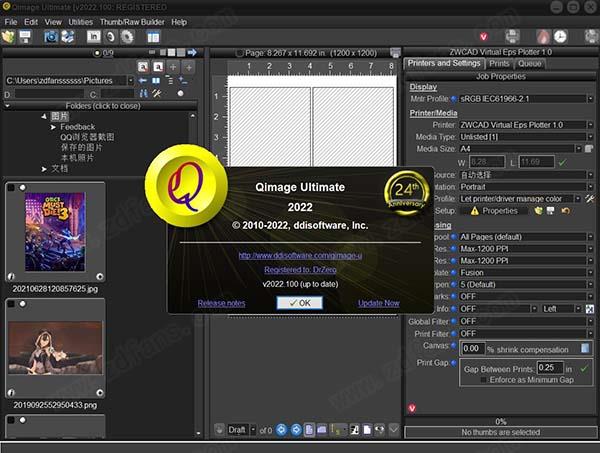Open the gear settings toolbar icon

pos(127,37)
